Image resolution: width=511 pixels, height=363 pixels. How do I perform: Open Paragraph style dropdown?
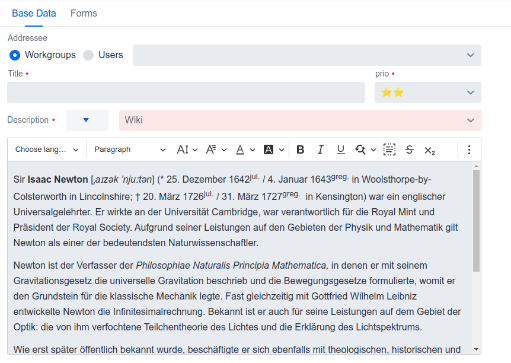click(130, 150)
